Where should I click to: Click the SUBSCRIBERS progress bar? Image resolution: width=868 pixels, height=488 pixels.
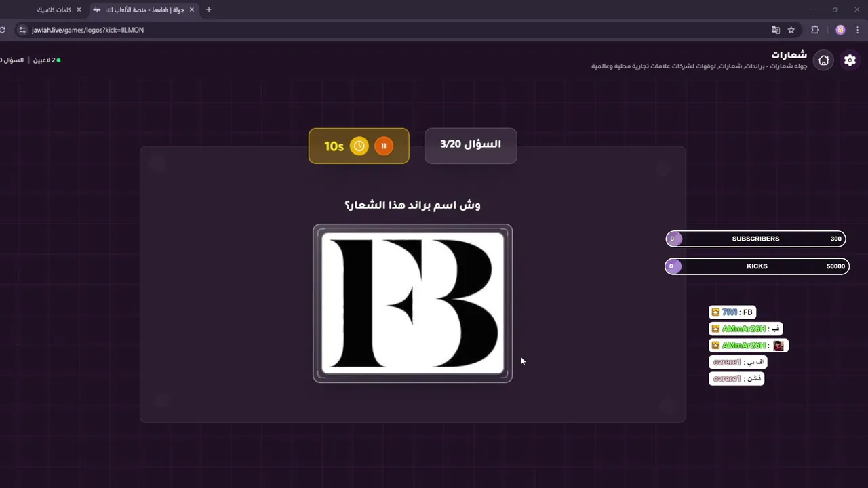[755, 239]
